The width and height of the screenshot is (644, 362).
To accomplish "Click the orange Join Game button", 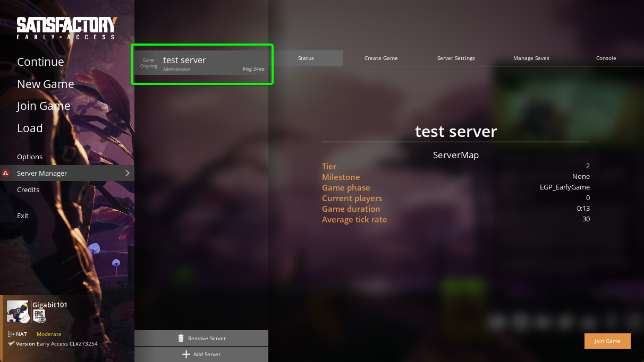I will [607, 341].
